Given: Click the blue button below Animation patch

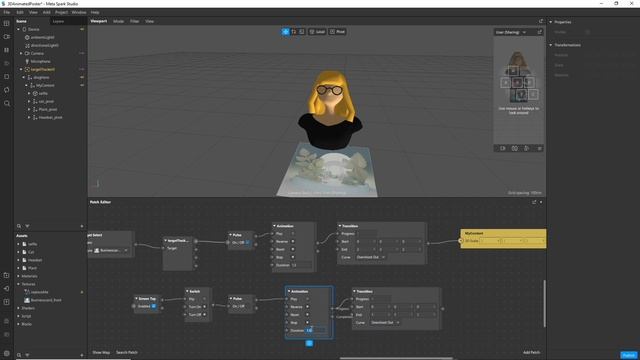Looking at the screenshot, I should (309, 343).
